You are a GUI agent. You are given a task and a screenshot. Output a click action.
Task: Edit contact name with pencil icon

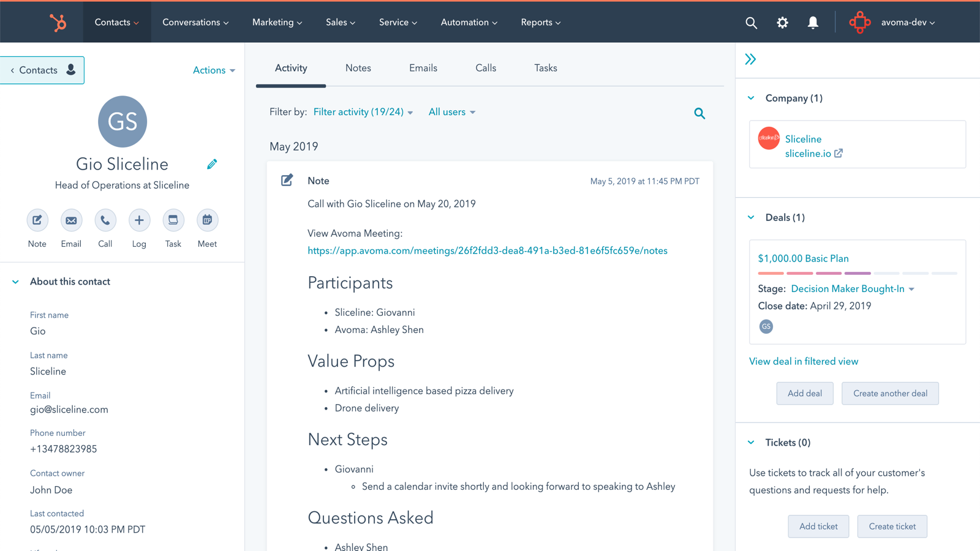click(x=212, y=164)
